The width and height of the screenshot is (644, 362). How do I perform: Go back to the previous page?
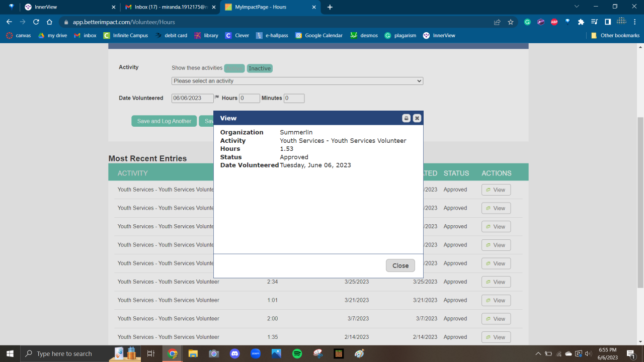(9, 22)
